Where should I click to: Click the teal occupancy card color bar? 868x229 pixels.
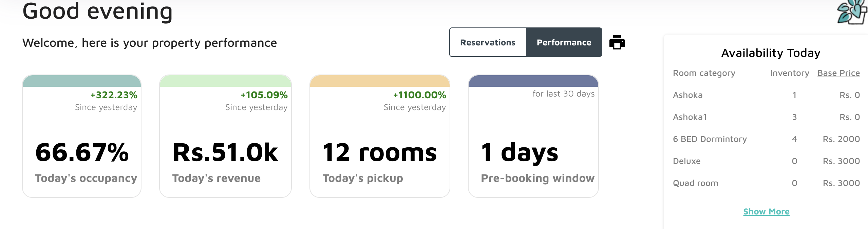pyautogui.click(x=82, y=81)
